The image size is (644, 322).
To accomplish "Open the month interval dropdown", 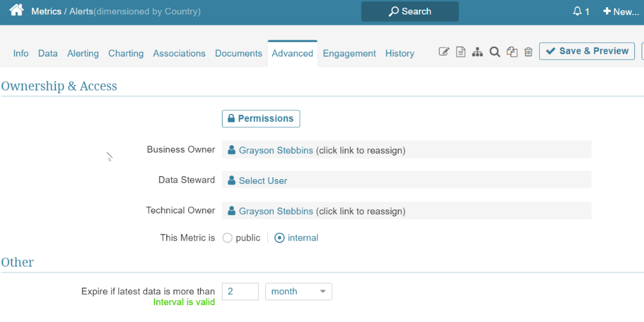I will click(x=298, y=292).
